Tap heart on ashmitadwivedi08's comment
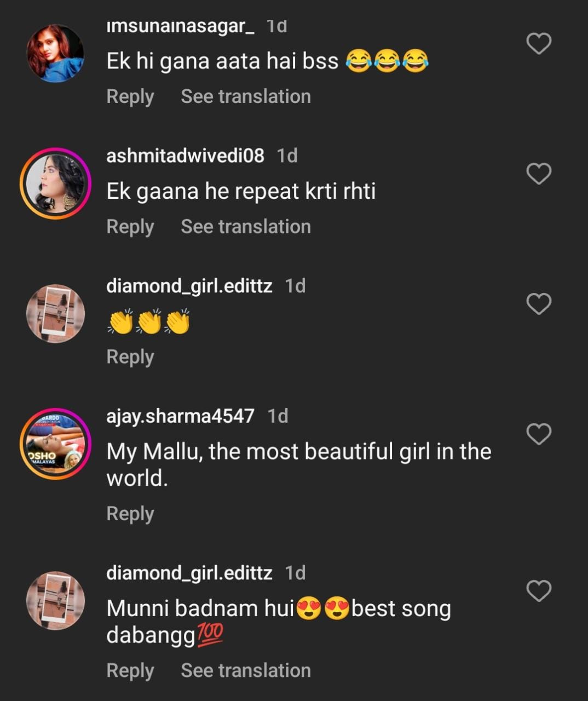The height and width of the screenshot is (701, 588). (539, 174)
